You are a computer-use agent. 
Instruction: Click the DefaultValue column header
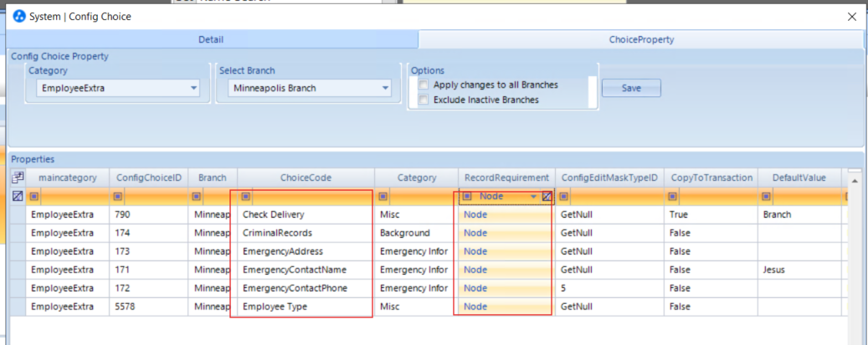point(799,178)
